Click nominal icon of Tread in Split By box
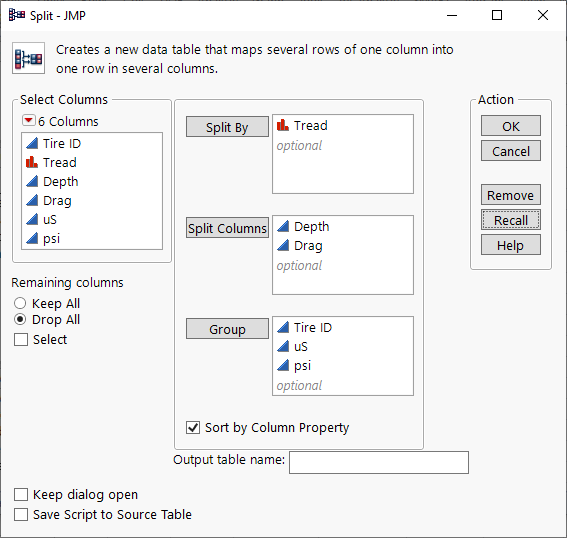This screenshot has width=567, height=538. 283,125
